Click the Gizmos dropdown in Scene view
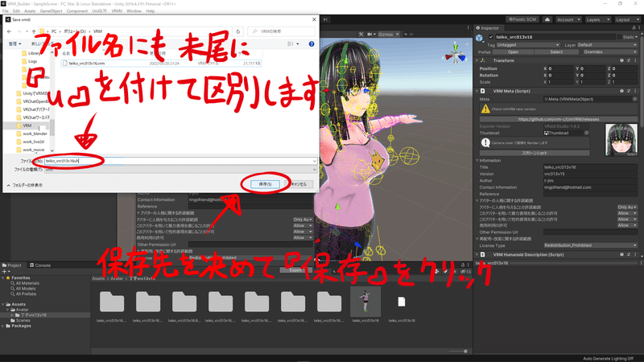Viewport: 644px width, 362px height. click(x=388, y=35)
